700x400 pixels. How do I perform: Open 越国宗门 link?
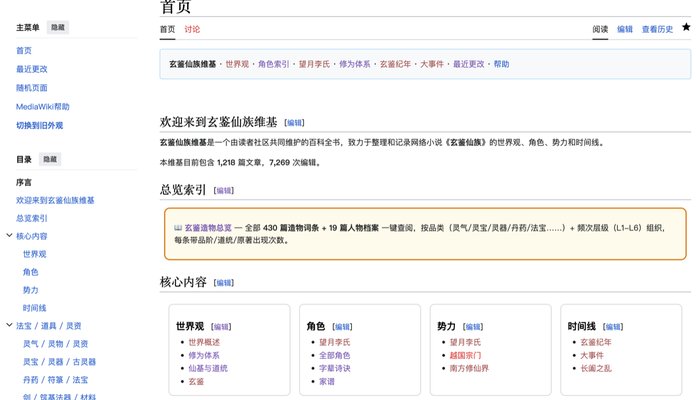pyautogui.click(x=465, y=355)
